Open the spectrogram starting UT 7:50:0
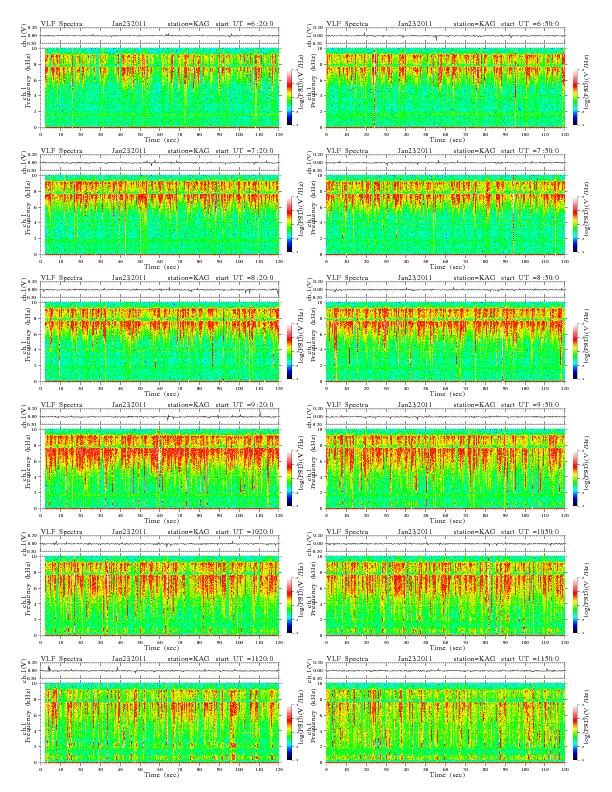Viewport: 612px width, 792px height. click(445, 215)
